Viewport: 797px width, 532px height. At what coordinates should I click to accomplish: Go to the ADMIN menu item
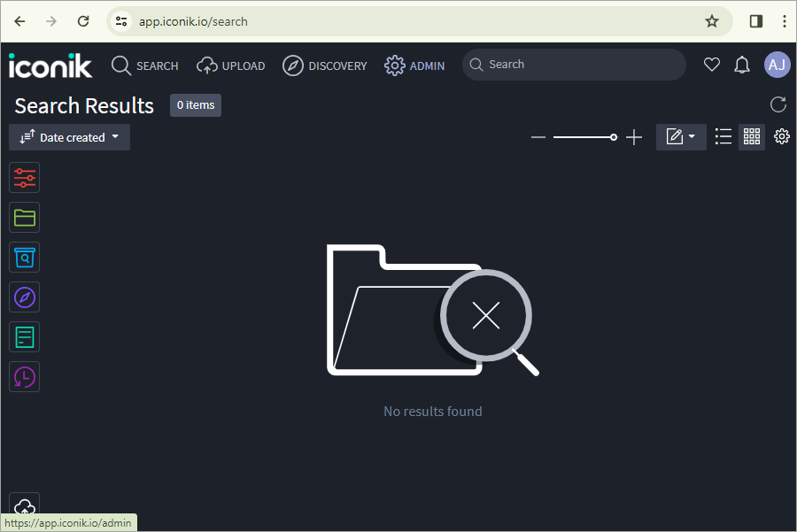pyautogui.click(x=414, y=66)
